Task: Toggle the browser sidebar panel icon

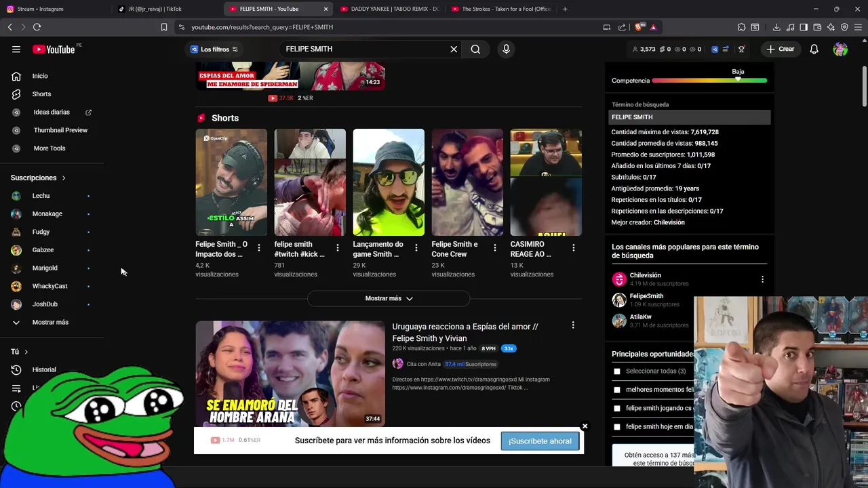Action: 804,27
